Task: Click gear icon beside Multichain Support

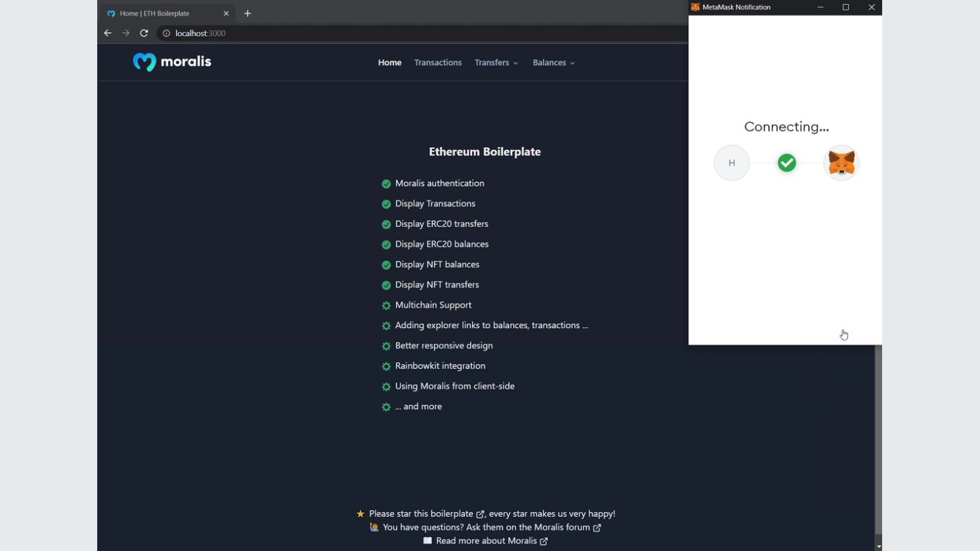Action: pos(386,305)
